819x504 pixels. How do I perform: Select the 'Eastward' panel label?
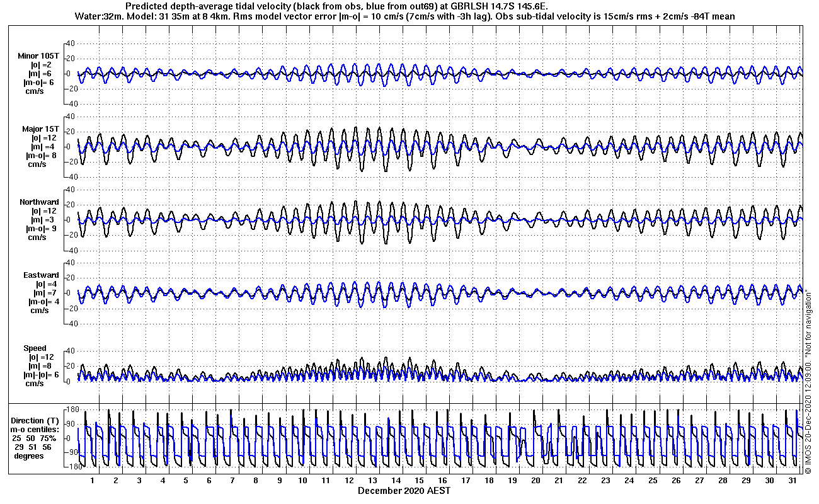[41, 275]
